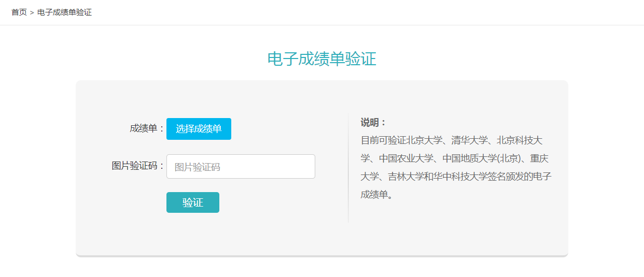Click 签名颁发的电子 at the third line's end
644x277 pixels.
520,177
